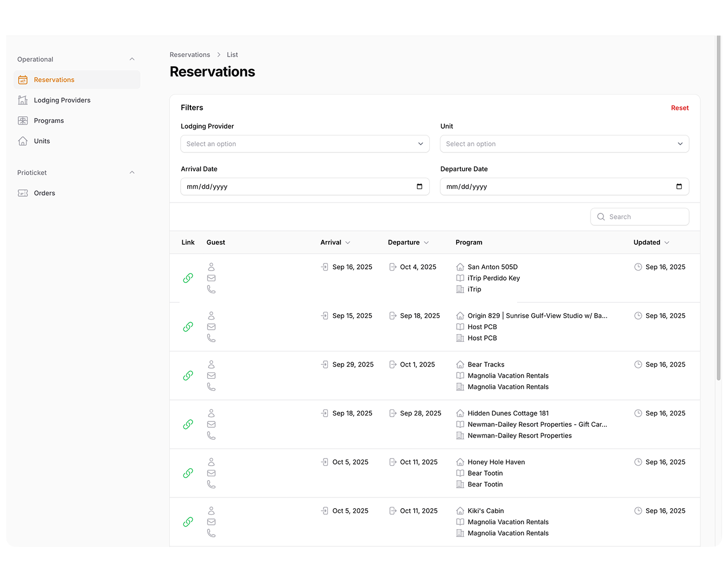Image resolution: width=728 pixels, height=582 pixels.
Task: Focus the Arrival Date input field
Action: point(305,186)
